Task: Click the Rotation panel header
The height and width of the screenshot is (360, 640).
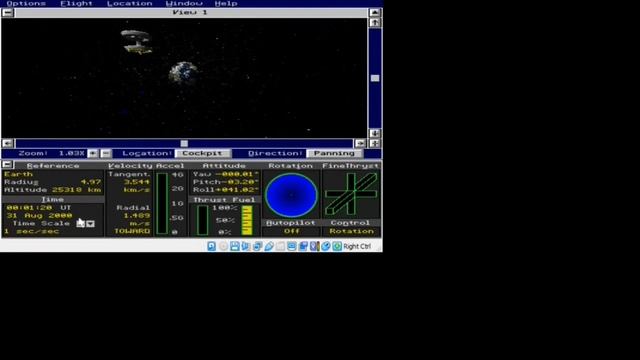Action: click(x=291, y=166)
